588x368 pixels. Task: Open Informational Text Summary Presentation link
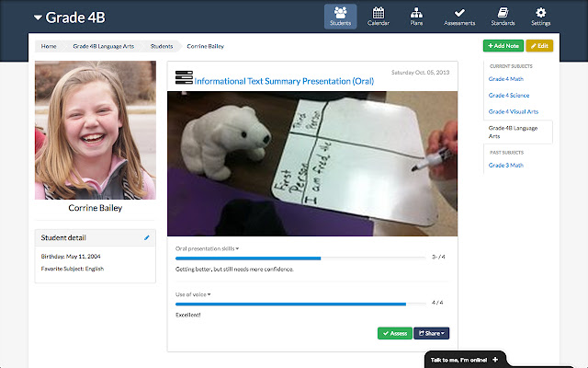pos(284,81)
